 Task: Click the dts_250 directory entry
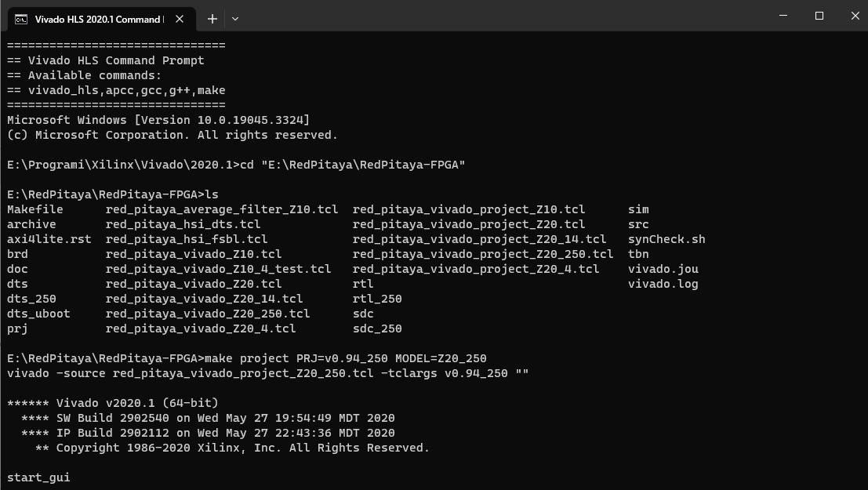click(x=31, y=299)
